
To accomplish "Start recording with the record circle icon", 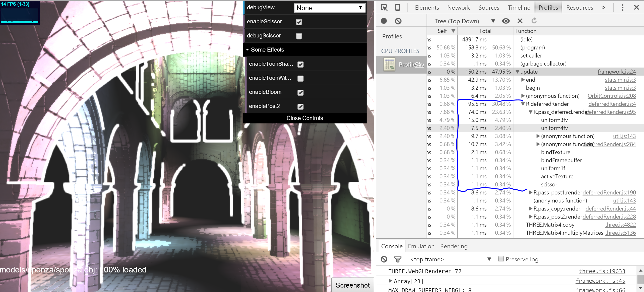I will (x=384, y=21).
